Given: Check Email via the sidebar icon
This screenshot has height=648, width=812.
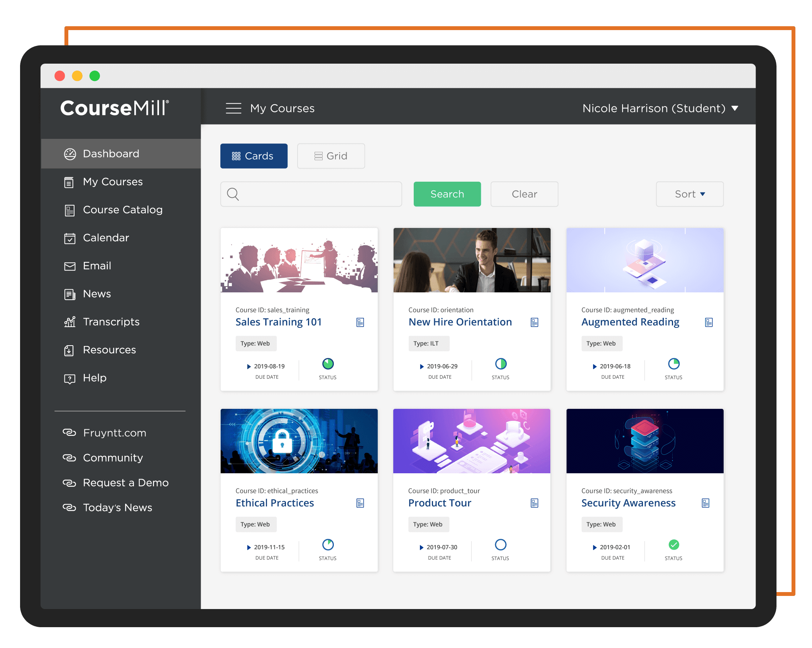Looking at the screenshot, I should point(96,265).
